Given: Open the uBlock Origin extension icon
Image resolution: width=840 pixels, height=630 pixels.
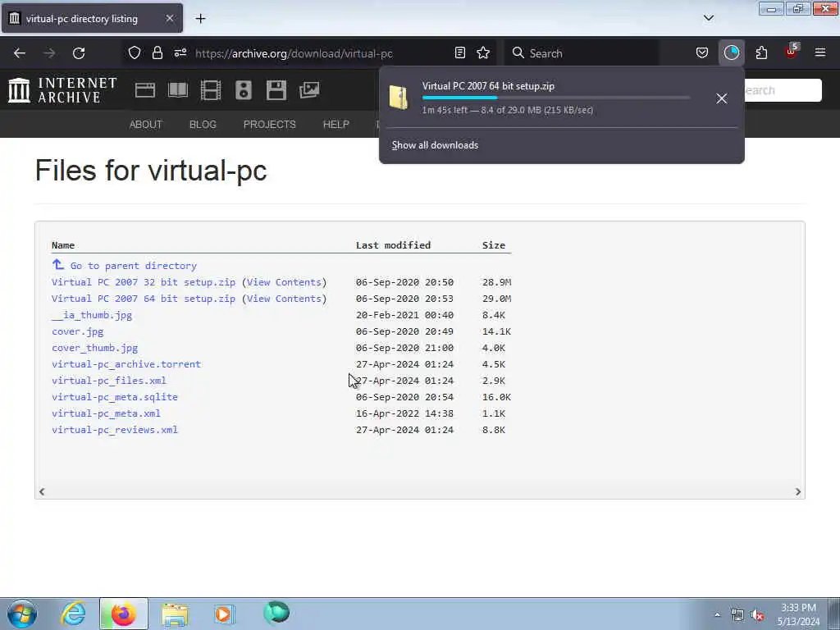Looking at the screenshot, I should coord(792,52).
